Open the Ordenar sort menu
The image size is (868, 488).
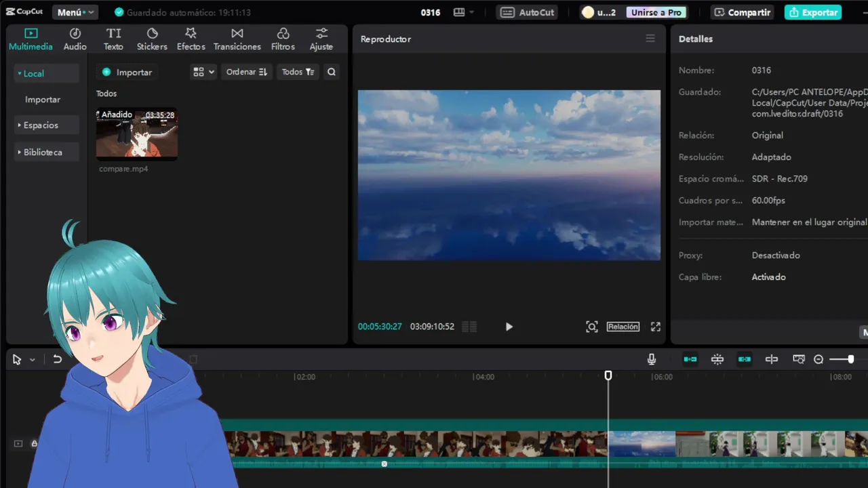247,72
